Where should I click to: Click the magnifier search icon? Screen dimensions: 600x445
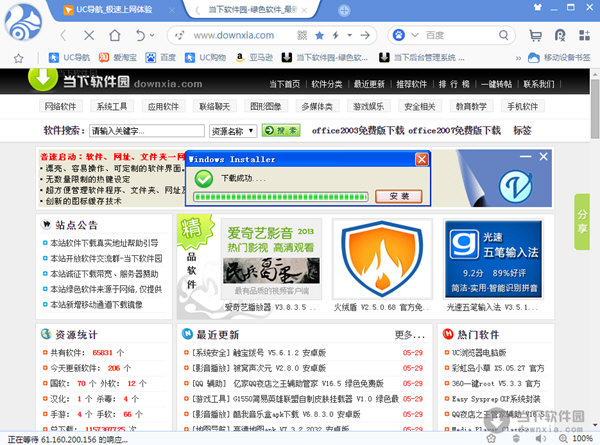pos(504,35)
